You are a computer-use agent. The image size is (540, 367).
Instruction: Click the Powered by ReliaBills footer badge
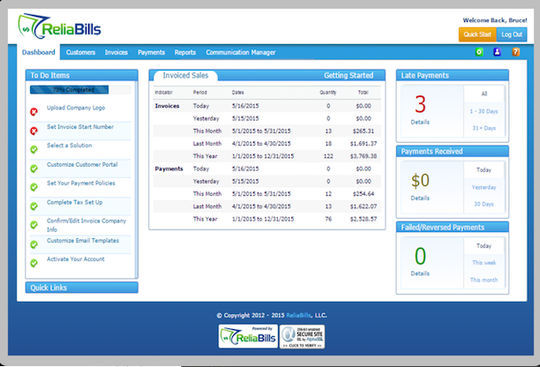pyautogui.click(x=248, y=336)
